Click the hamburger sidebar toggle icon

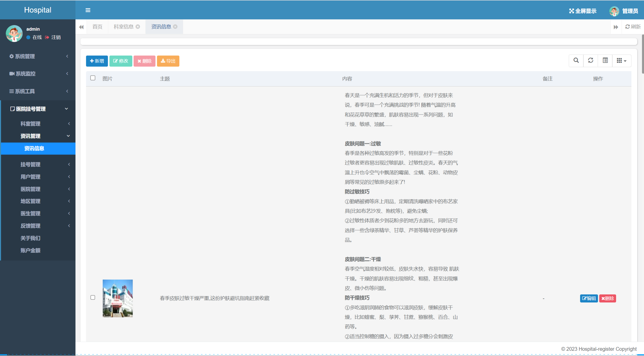[88, 10]
